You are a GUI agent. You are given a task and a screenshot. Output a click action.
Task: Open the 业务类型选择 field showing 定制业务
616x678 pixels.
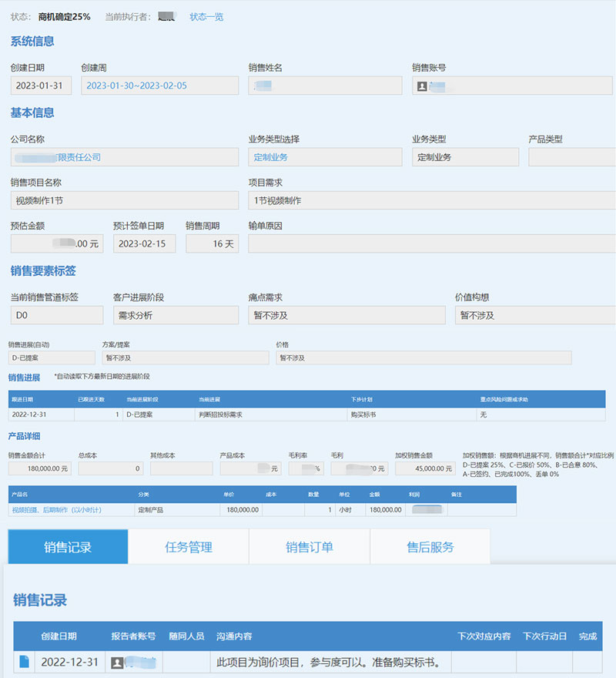pyautogui.click(x=324, y=157)
